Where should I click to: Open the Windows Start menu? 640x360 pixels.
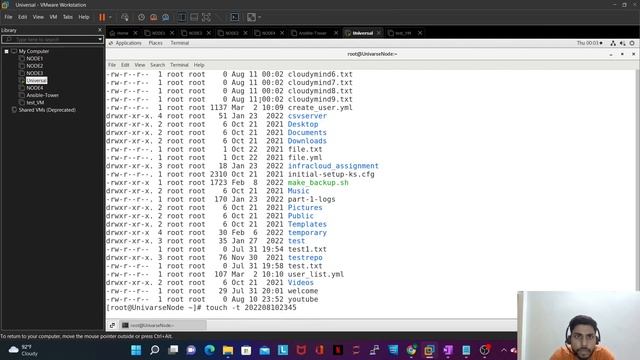coord(136,350)
